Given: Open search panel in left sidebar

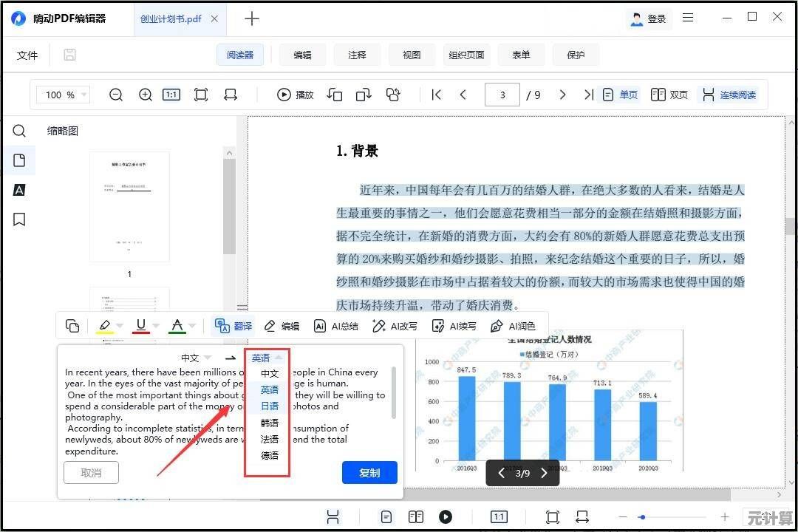Looking at the screenshot, I should coord(18,132).
